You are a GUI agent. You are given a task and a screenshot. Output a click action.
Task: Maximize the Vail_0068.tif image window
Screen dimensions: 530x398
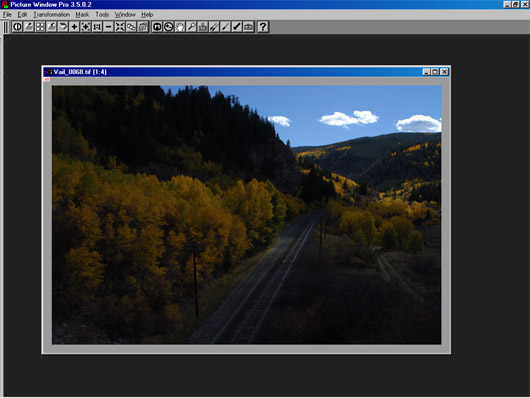(435, 72)
